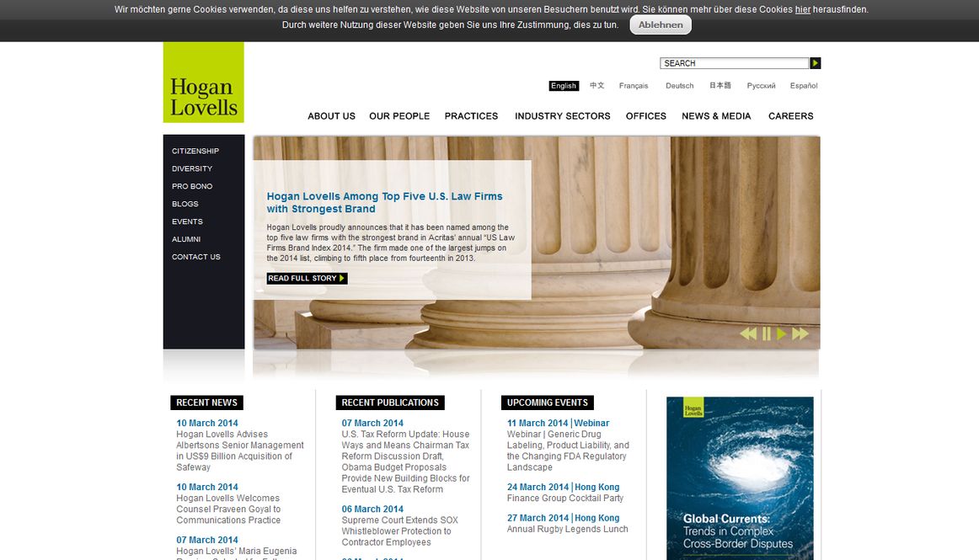Screen dimensions: 979x560
Task: Open RECENT PUBLICATIONS section heading
Action: [390, 403]
